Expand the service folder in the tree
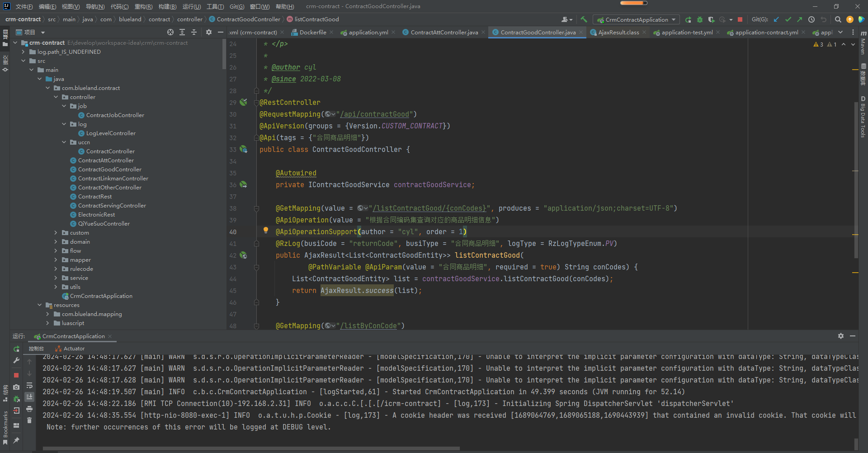Image resolution: width=868 pixels, height=453 pixels. pyautogui.click(x=56, y=278)
